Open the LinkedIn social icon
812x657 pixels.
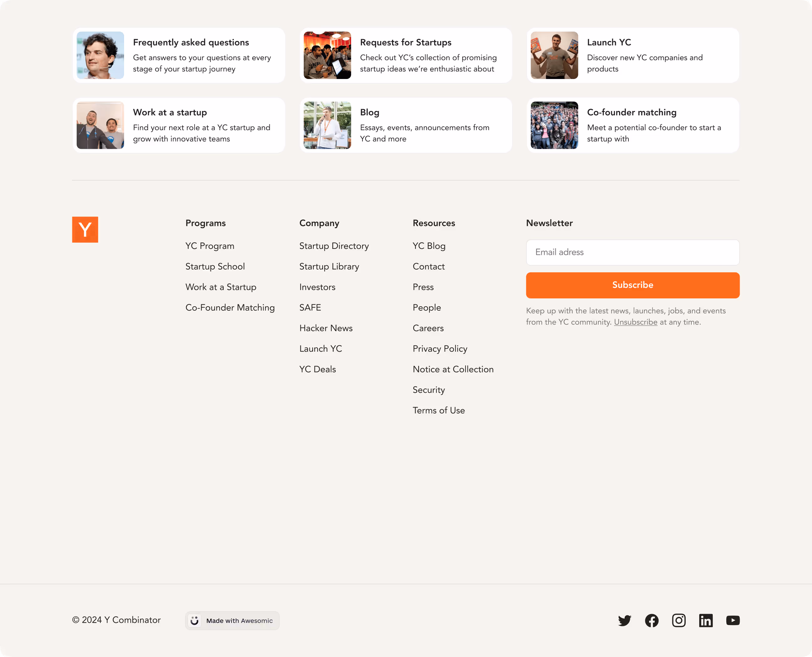[706, 620]
